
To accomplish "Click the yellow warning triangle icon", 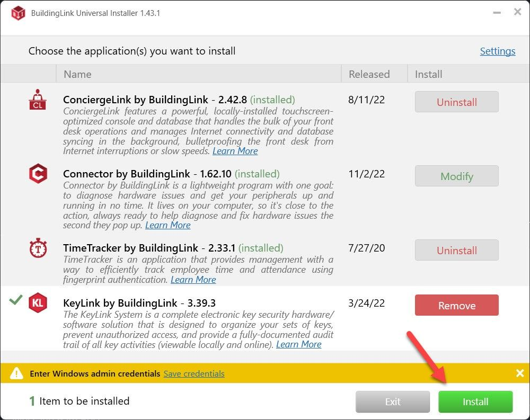I will 16,373.
